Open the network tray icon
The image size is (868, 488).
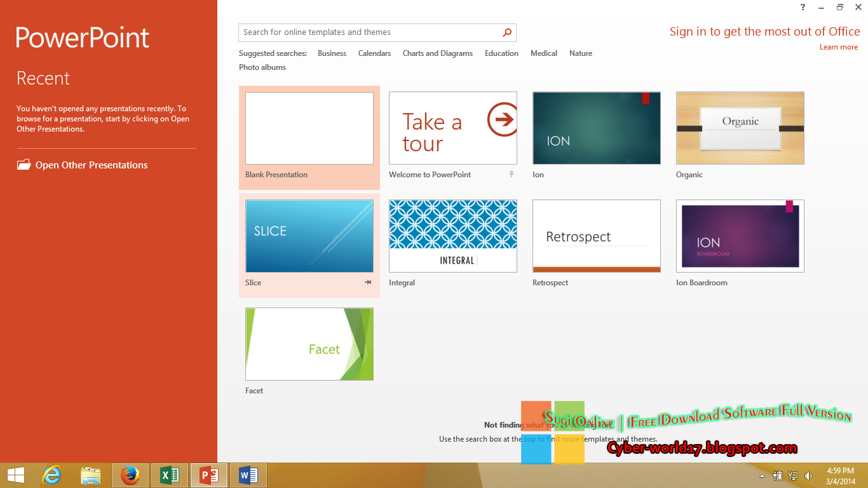point(793,475)
